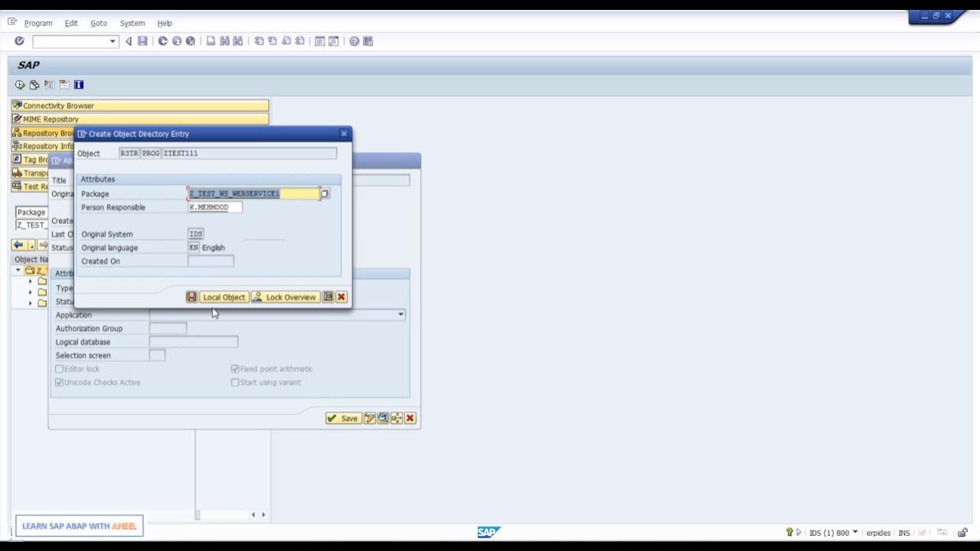This screenshot has height=551, width=980.
Task: Open the IDS (1) 800 system dropdown in status bar
Action: coord(855,532)
